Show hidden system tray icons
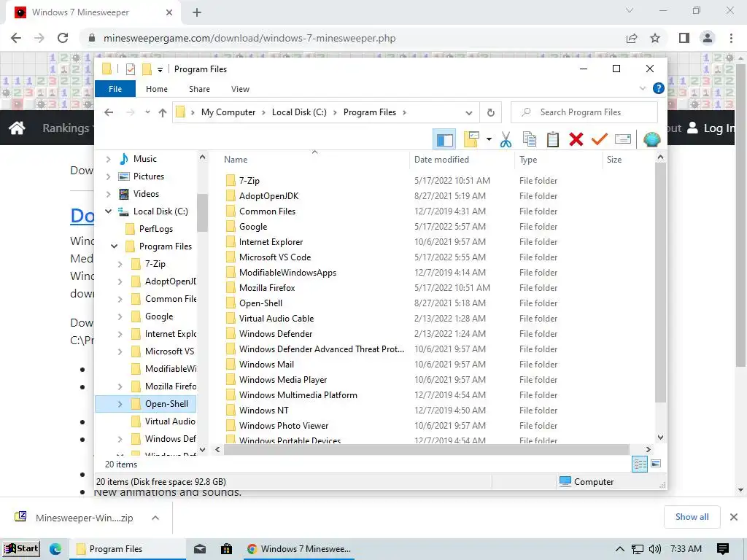Image resolution: width=747 pixels, height=560 pixels. pos(619,549)
